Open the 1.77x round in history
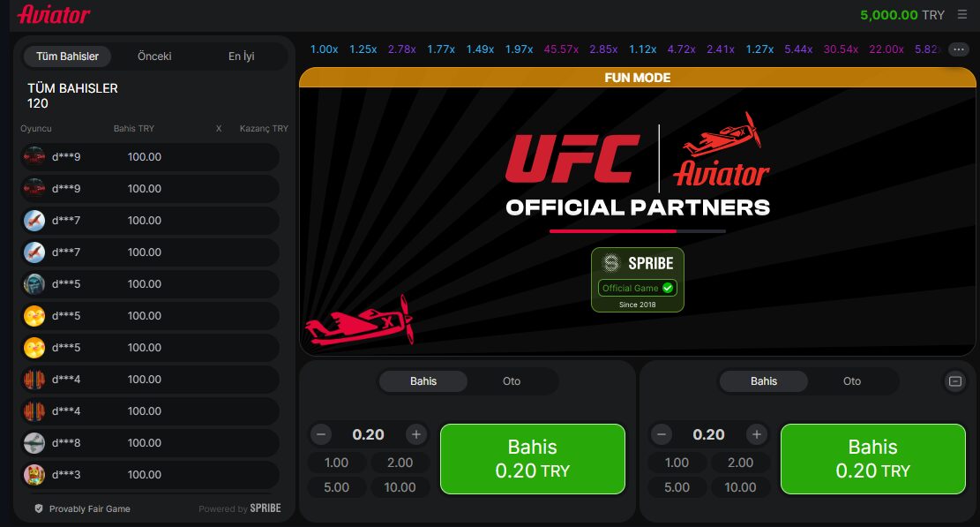The width and height of the screenshot is (980, 527). [x=441, y=49]
